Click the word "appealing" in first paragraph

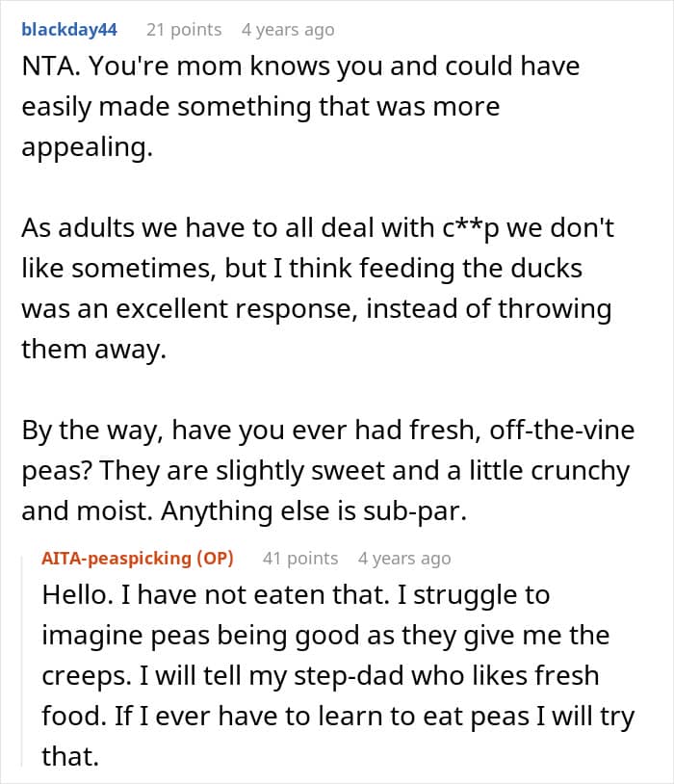click(x=85, y=149)
